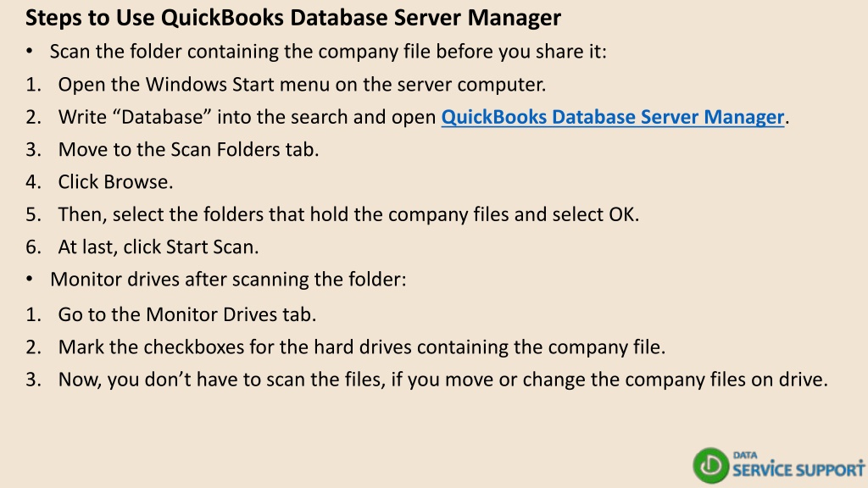Click the small "DATA" label in the logo
868x488 pixels.
click(x=745, y=455)
